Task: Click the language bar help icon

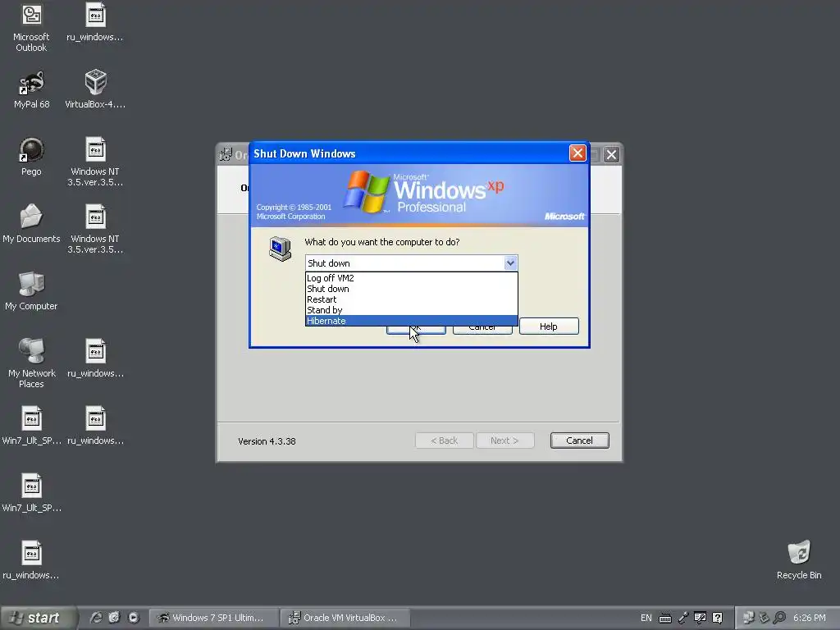Action: point(717,618)
